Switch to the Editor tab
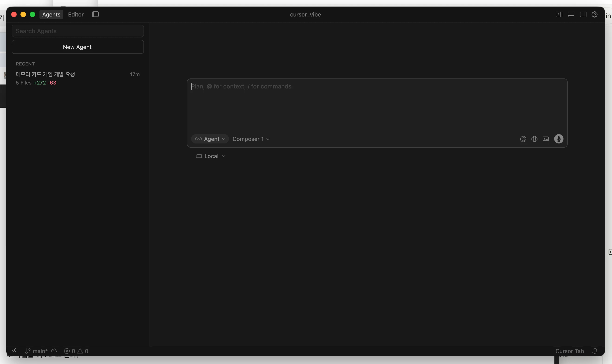Screen dimensions: 612x364 [x=76, y=14]
